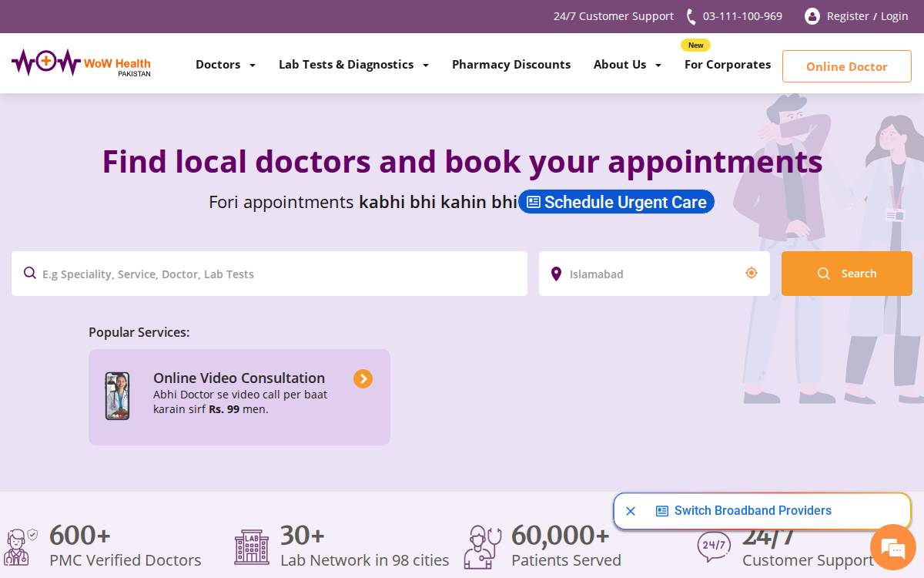924x578 pixels.
Task: Click the yellow New badge
Action: [x=696, y=45]
